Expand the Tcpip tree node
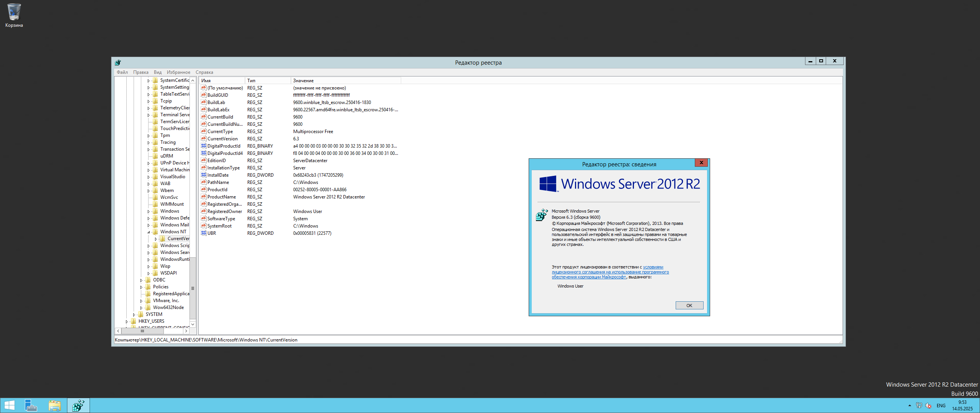Screen dimensions: 980x413 (149, 101)
